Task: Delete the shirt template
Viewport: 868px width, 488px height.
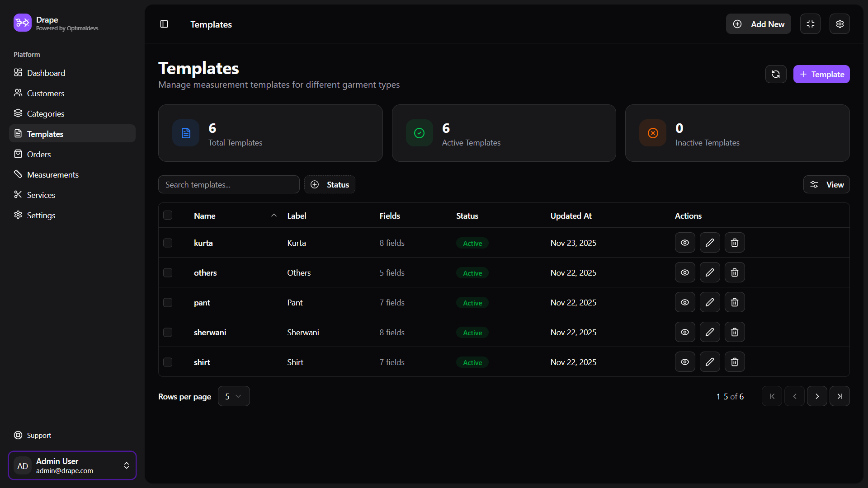Action: tap(735, 362)
